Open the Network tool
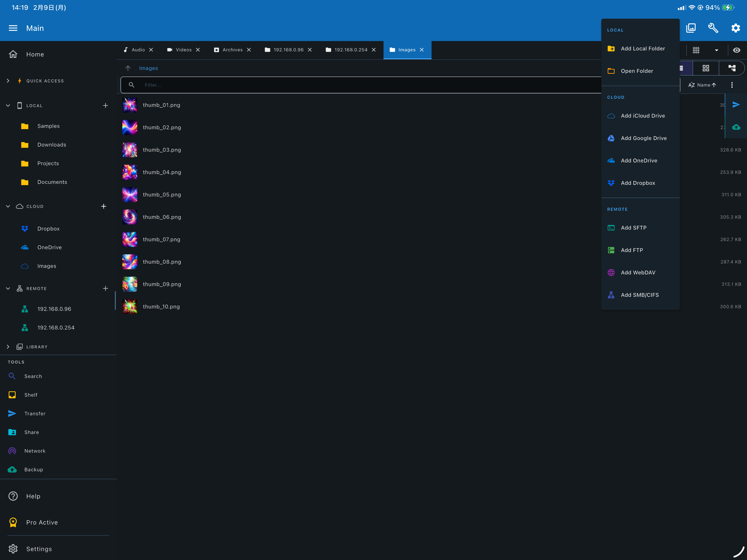Image resolution: width=747 pixels, height=560 pixels. click(x=35, y=451)
